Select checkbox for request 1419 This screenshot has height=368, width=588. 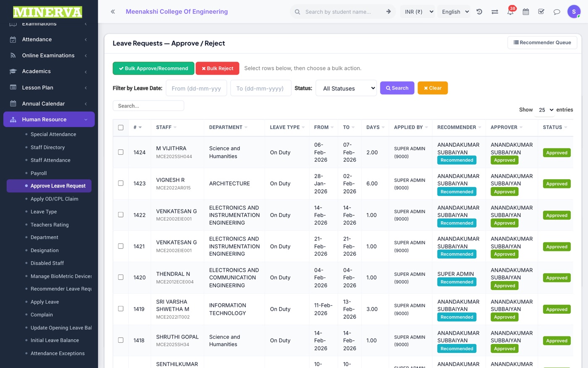tap(121, 309)
